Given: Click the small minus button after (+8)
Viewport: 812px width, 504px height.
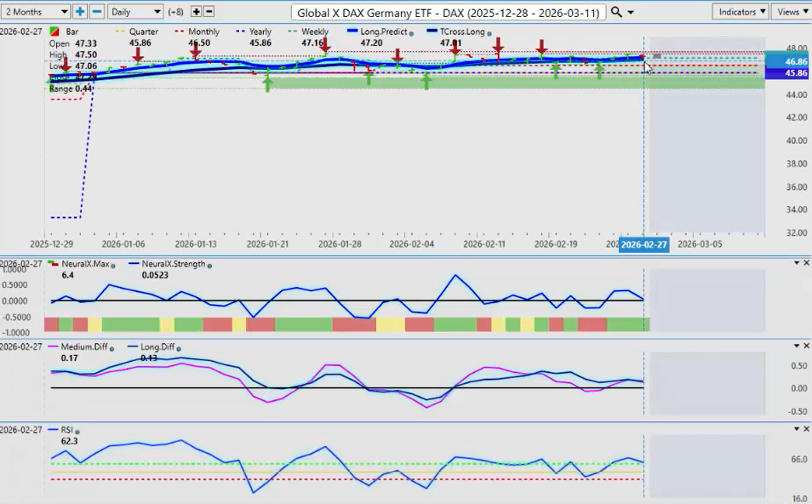Looking at the screenshot, I should click(209, 12).
